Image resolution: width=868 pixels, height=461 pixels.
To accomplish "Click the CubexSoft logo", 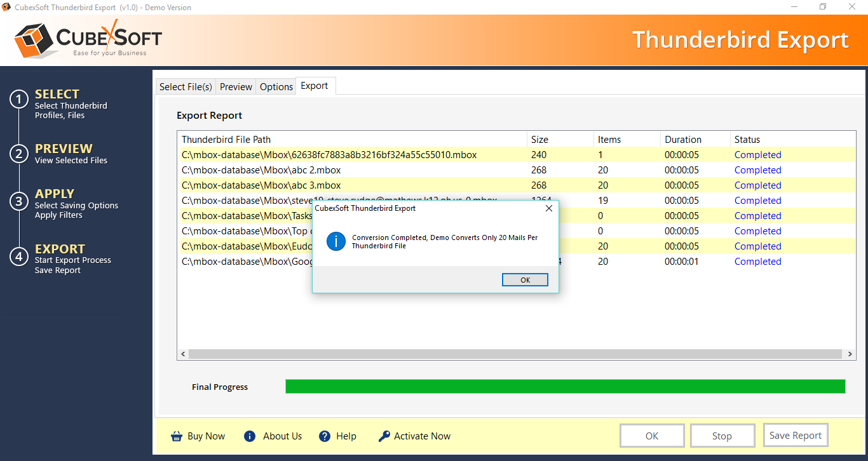I will (88, 39).
